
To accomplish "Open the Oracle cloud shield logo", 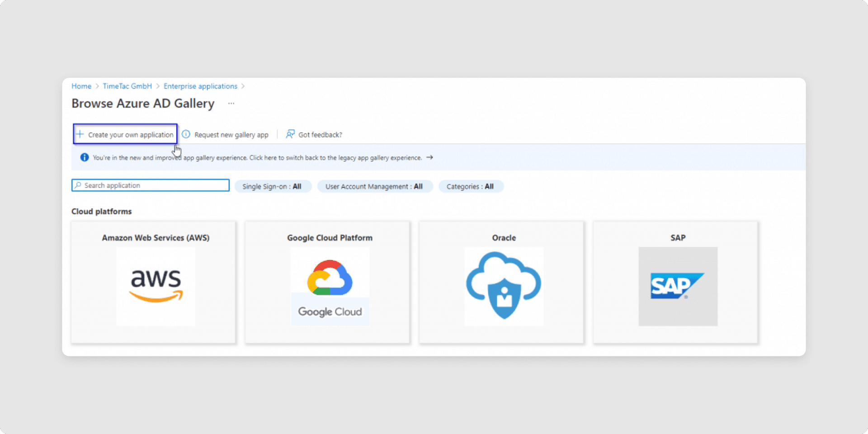I will click(504, 286).
